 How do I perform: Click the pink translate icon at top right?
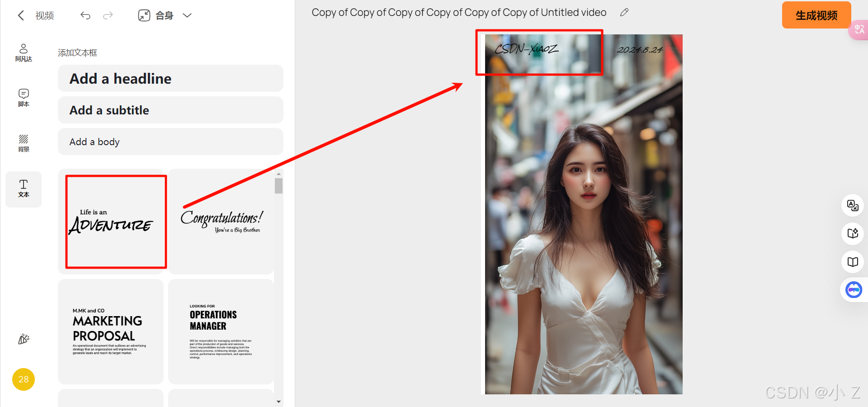pyautogui.click(x=859, y=29)
